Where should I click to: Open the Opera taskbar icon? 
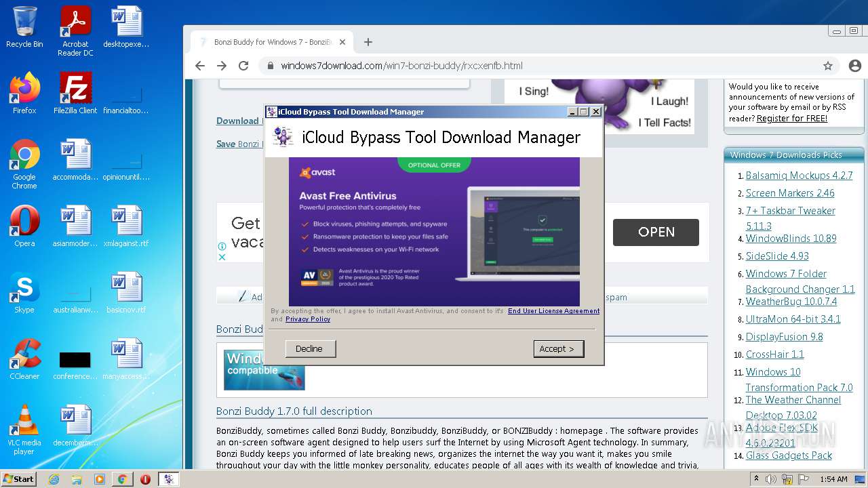tap(145, 479)
